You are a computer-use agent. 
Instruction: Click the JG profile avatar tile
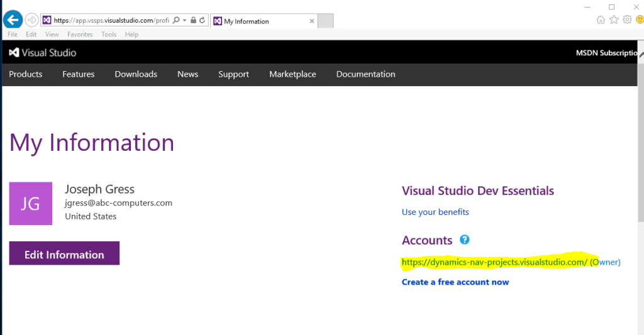(31, 204)
